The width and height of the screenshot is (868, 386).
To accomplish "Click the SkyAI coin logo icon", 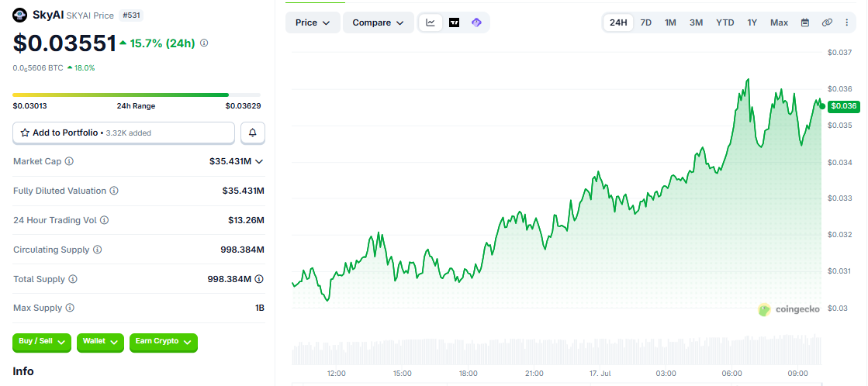I will coord(20,15).
